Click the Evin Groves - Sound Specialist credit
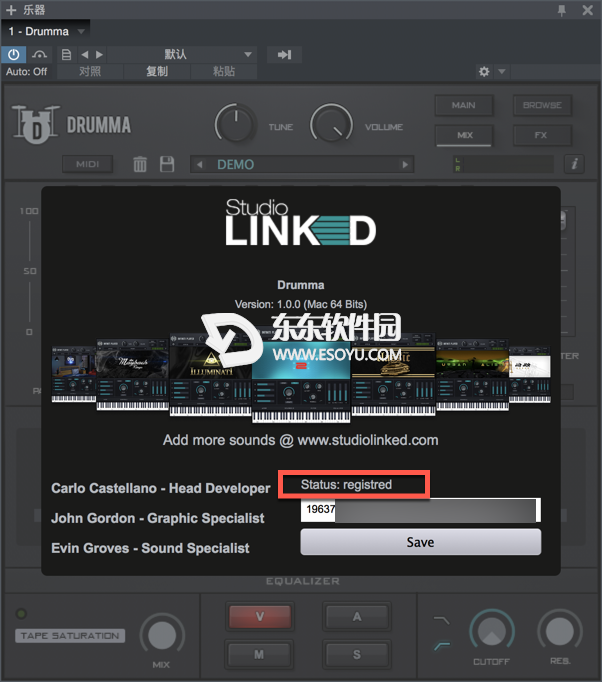 tap(150, 548)
